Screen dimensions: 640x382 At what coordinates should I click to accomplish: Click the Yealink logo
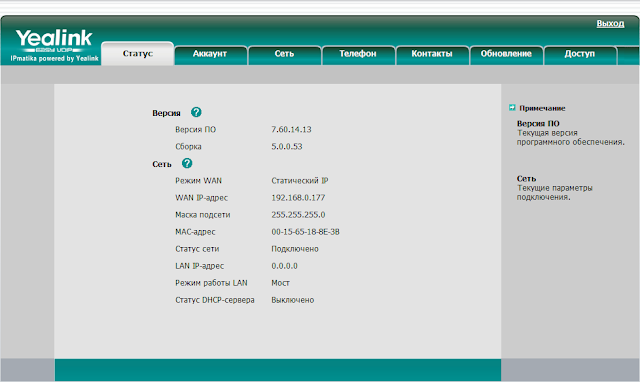tap(54, 40)
